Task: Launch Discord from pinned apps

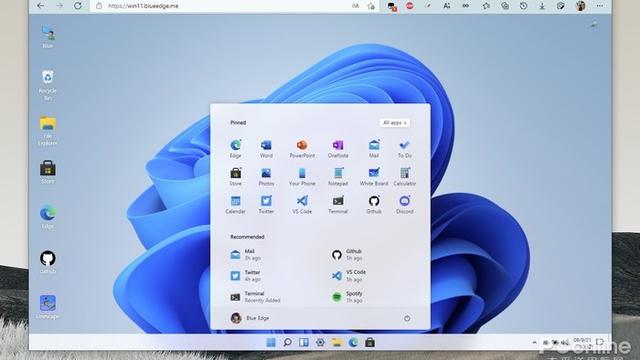Action: tap(404, 204)
